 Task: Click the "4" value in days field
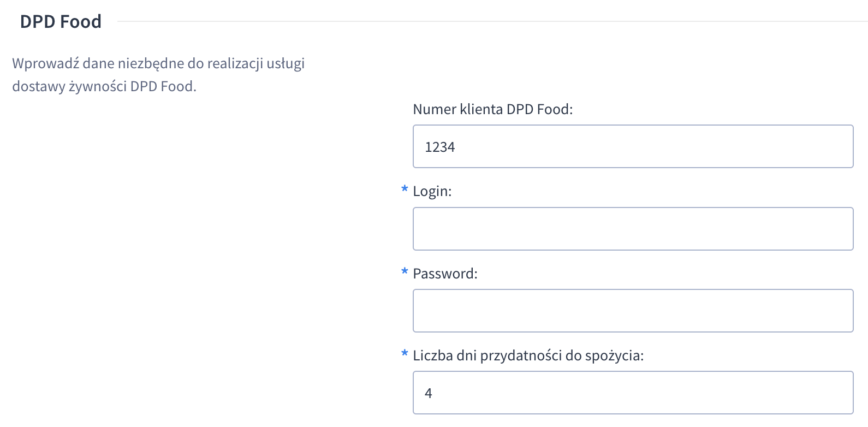click(429, 393)
